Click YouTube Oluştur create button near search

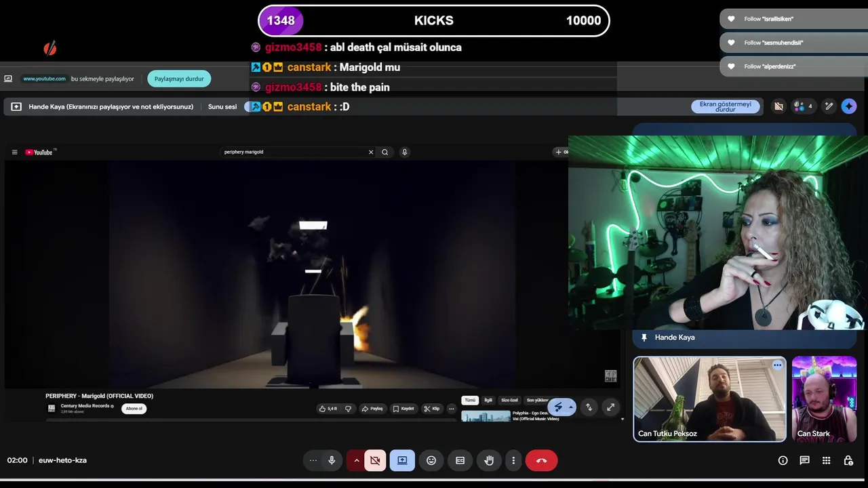click(x=561, y=152)
